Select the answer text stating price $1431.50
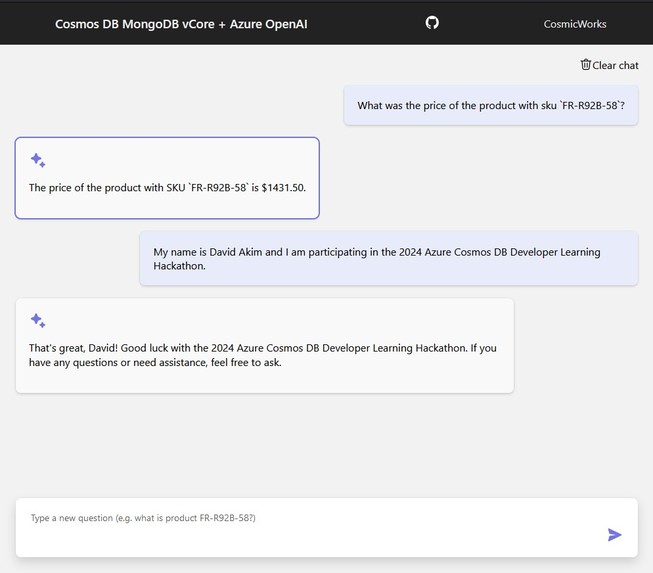This screenshot has height=573, width=653. click(167, 188)
